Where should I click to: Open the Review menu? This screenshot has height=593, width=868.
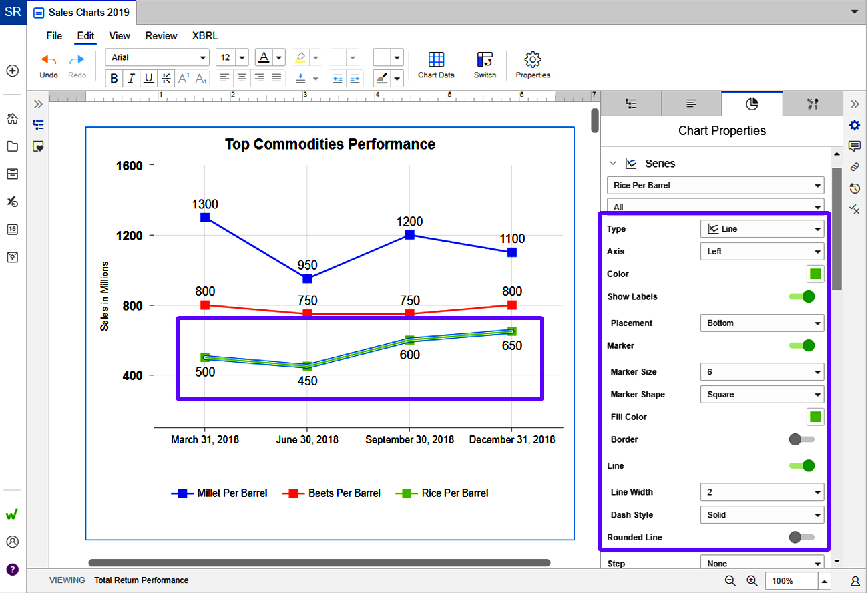[x=161, y=36]
